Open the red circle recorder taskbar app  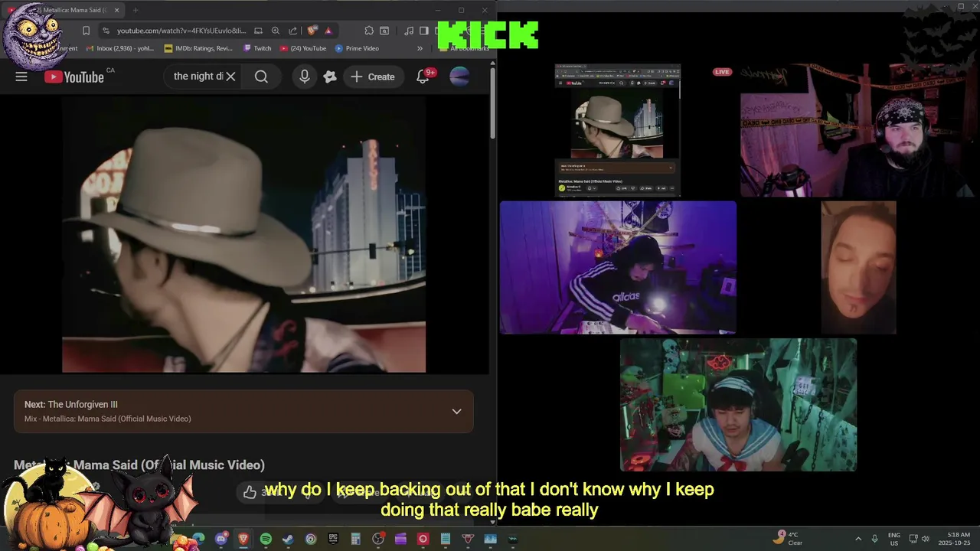point(423,539)
